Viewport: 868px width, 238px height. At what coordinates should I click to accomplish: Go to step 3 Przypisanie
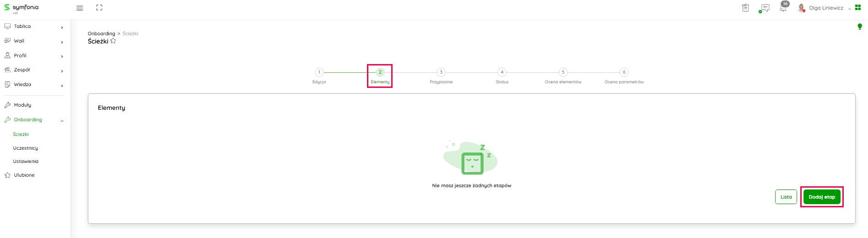pos(441,72)
